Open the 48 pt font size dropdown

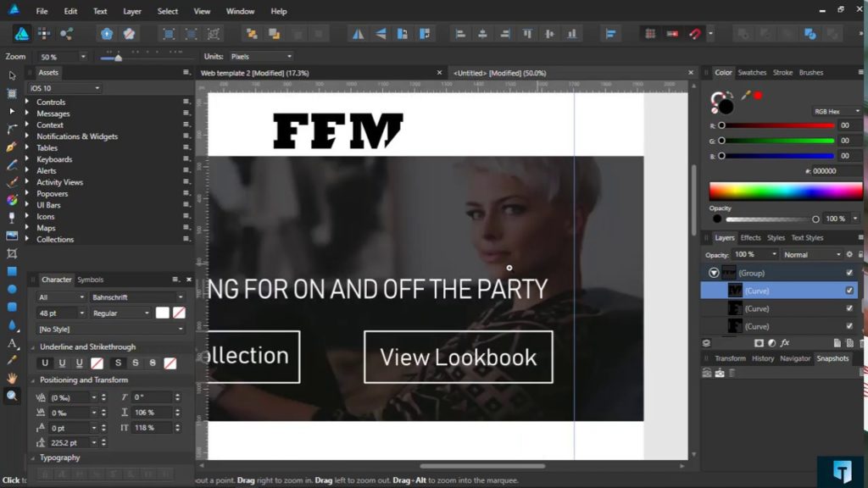click(x=82, y=313)
